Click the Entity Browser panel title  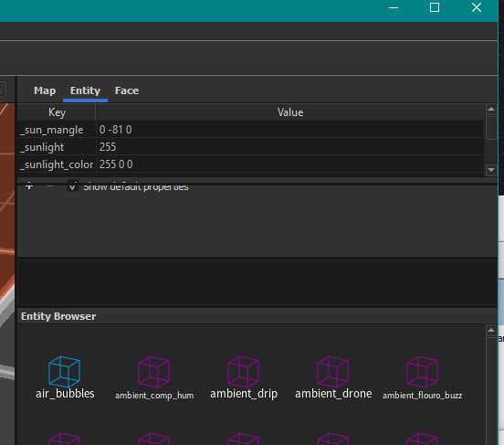coord(58,316)
